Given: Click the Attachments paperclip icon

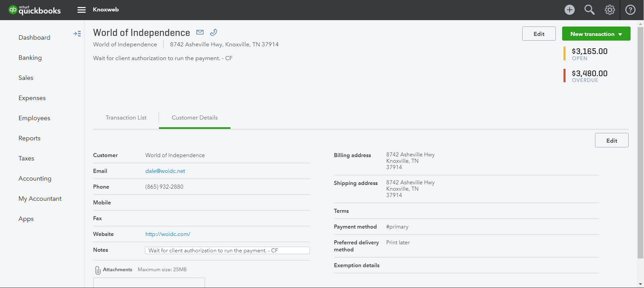Looking at the screenshot, I should click(x=98, y=270).
